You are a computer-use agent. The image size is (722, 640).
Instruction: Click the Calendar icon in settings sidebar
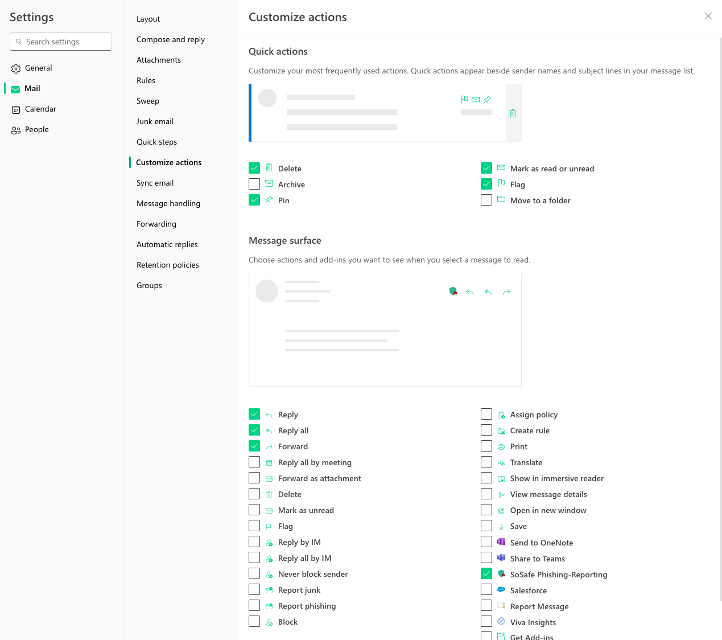pyautogui.click(x=16, y=109)
